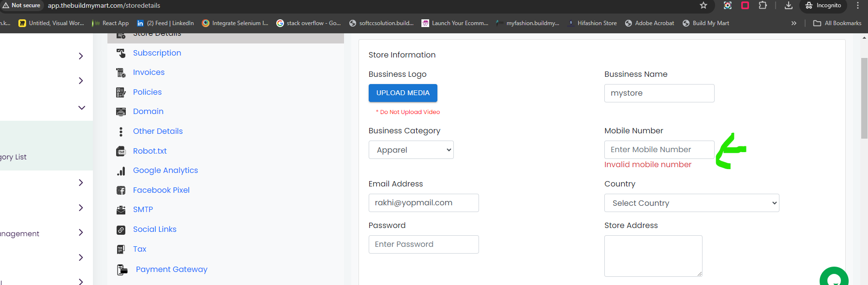Open the Payment Gateway link

[x=172, y=270]
